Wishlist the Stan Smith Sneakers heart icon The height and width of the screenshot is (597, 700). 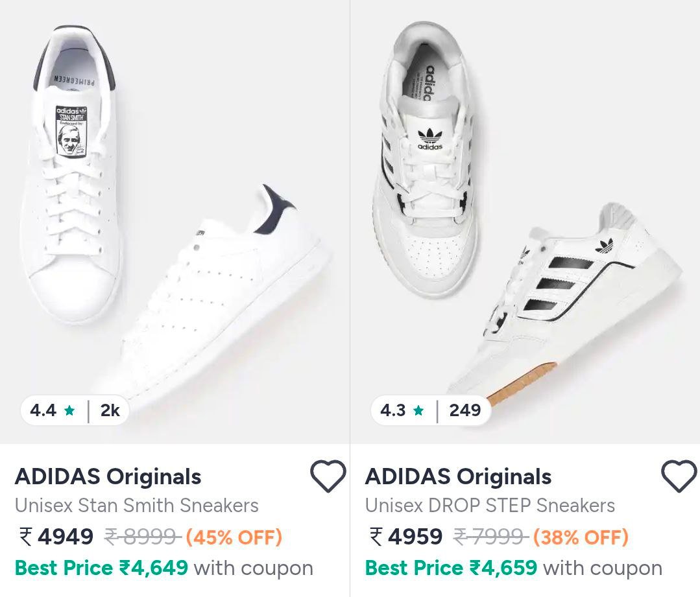(x=328, y=476)
